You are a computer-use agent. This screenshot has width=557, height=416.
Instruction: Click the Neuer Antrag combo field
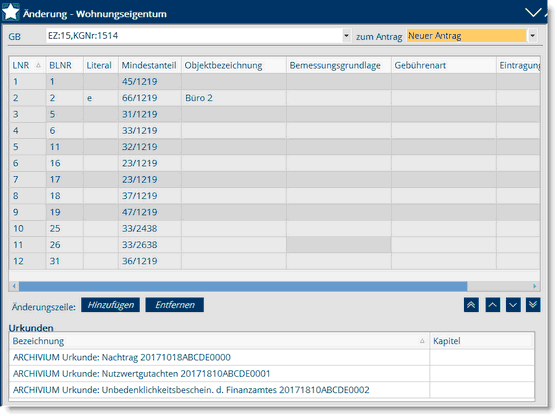[466, 36]
